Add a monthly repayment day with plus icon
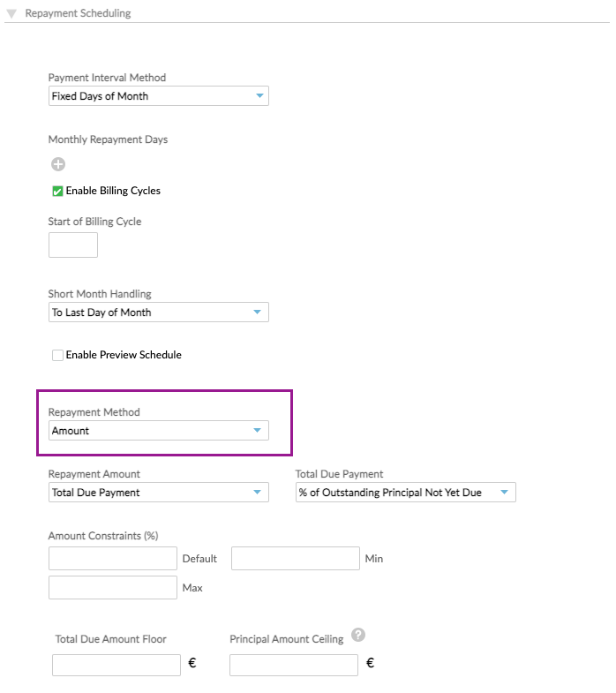The width and height of the screenshot is (616, 693). click(x=58, y=164)
